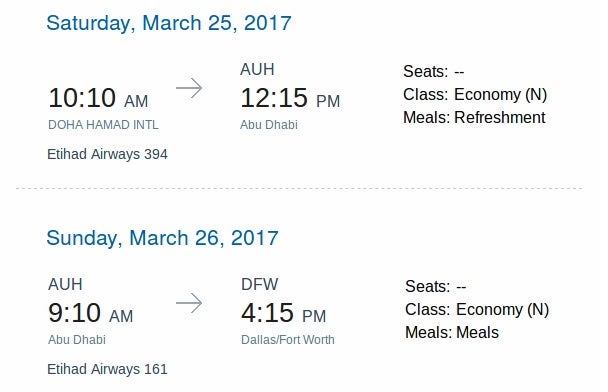Image resolution: width=608 pixels, height=392 pixels.
Task: Click the 4:15 PM arrival time
Action: pos(283,313)
